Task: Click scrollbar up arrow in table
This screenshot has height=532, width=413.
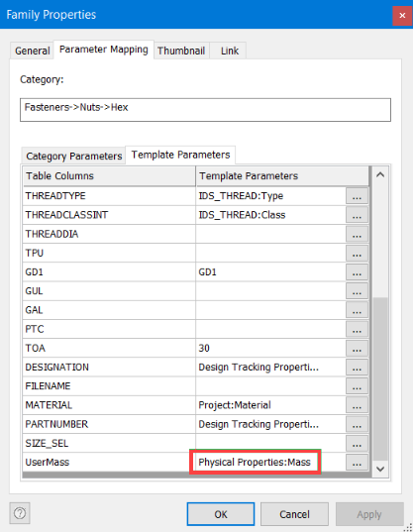Action: point(380,175)
